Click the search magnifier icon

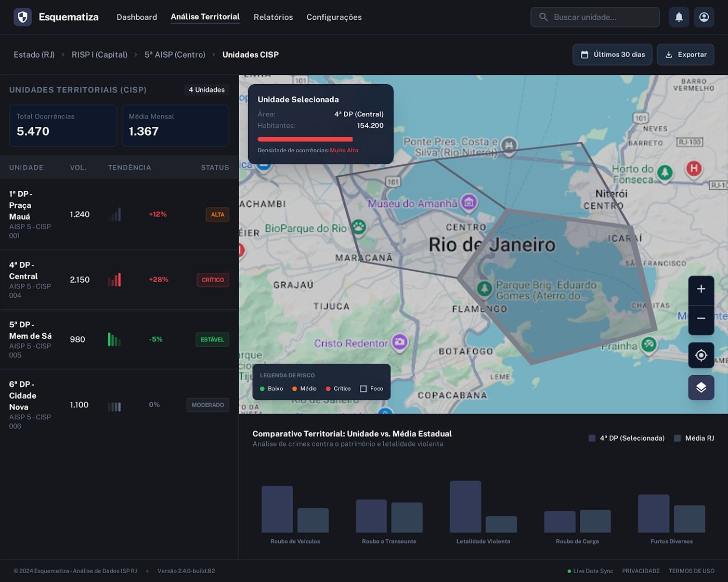pyautogui.click(x=543, y=17)
